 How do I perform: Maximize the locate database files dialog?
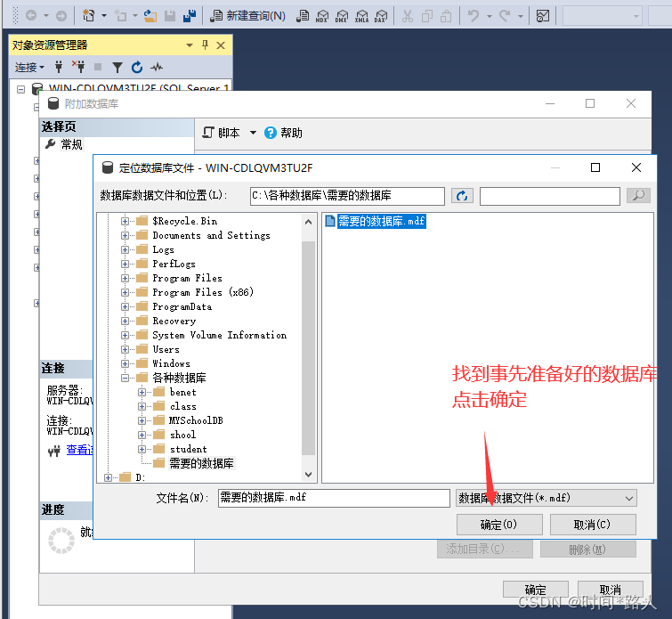(595, 167)
